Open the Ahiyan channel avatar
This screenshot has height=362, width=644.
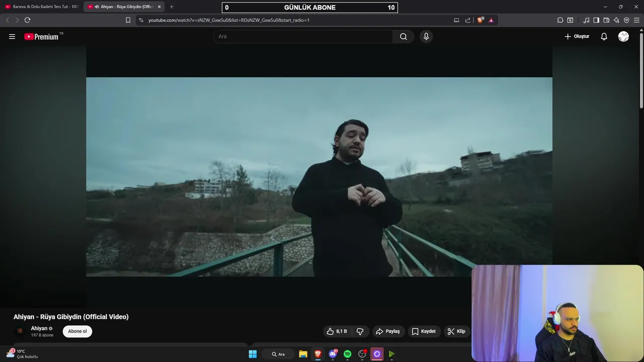20,331
